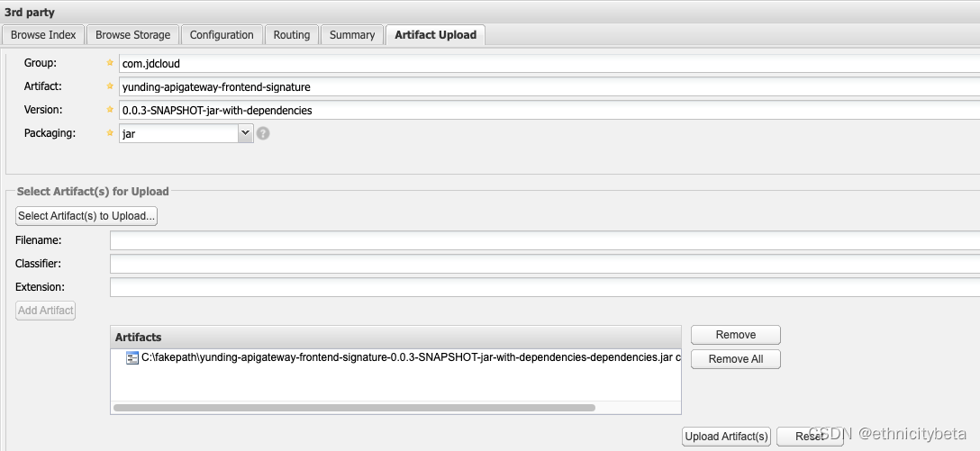The height and width of the screenshot is (451, 980).
Task: Click the Artifact name input field
Action: 549,86
